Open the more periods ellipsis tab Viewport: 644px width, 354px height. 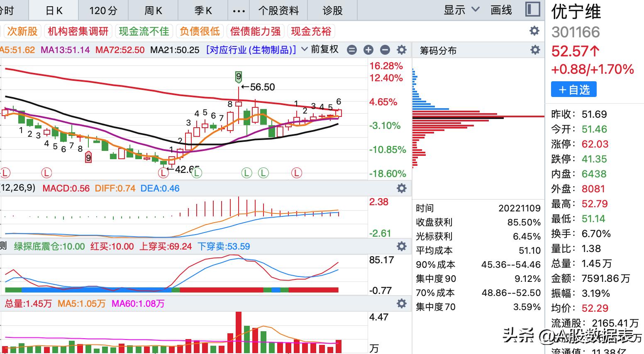pos(239,10)
